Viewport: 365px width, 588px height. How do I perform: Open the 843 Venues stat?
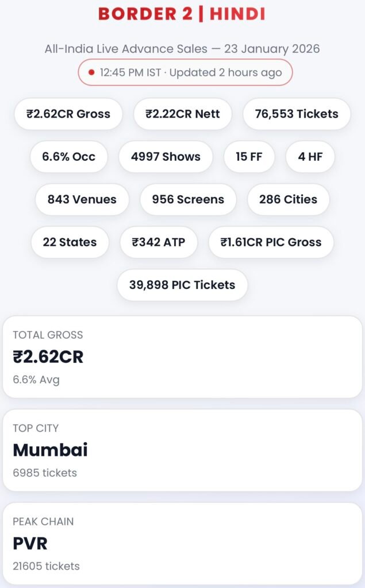82,200
